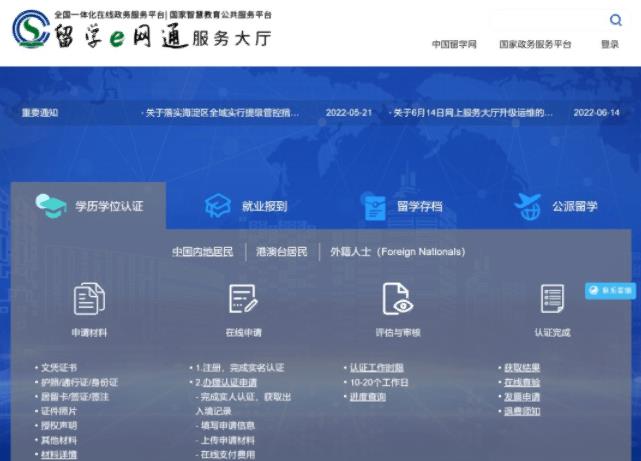Screen dimensions: 641x461
Task: Click the 2022-06-14 notice date
Action: pyautogui.click(x=596, y=113)
